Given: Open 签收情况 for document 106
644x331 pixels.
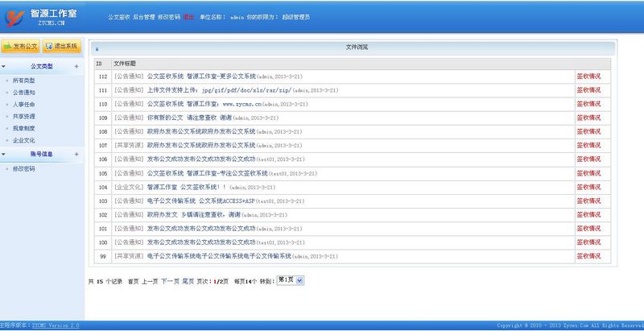Looking at the screenshot, I should point(588,159).
